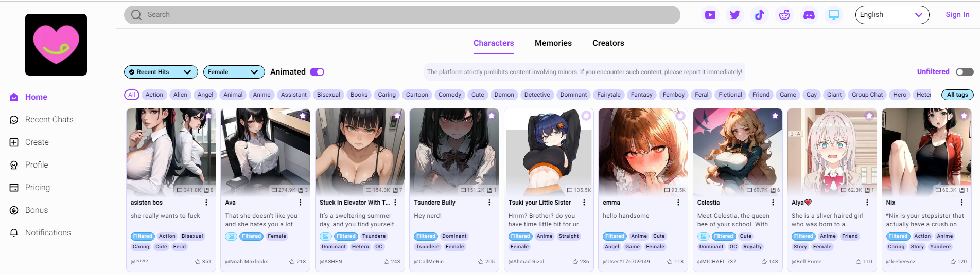The width and height of the screenshot is (980, 275).
Task: Open the three-dot menu on the Celestia card
Action: [773, 203]
